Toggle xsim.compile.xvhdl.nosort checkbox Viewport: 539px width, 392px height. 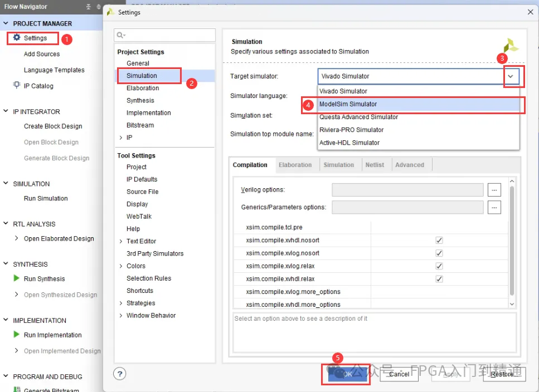[x=439, y=240]
